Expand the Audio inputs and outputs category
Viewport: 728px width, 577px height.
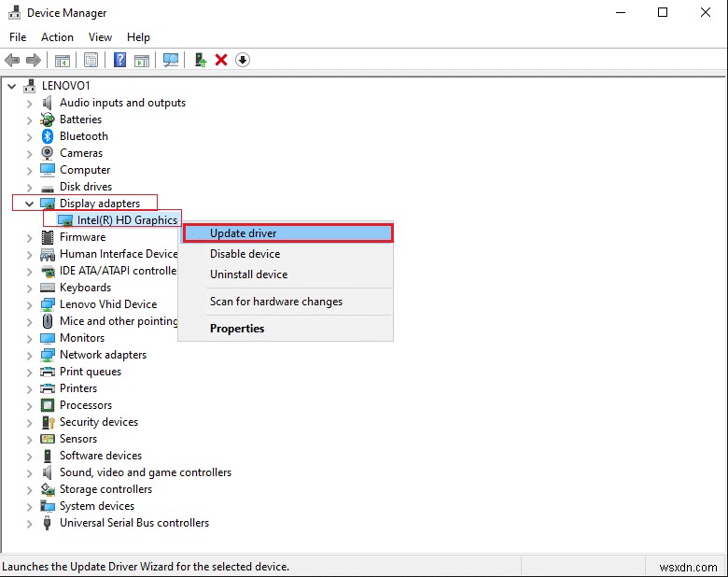coord(29,103)
